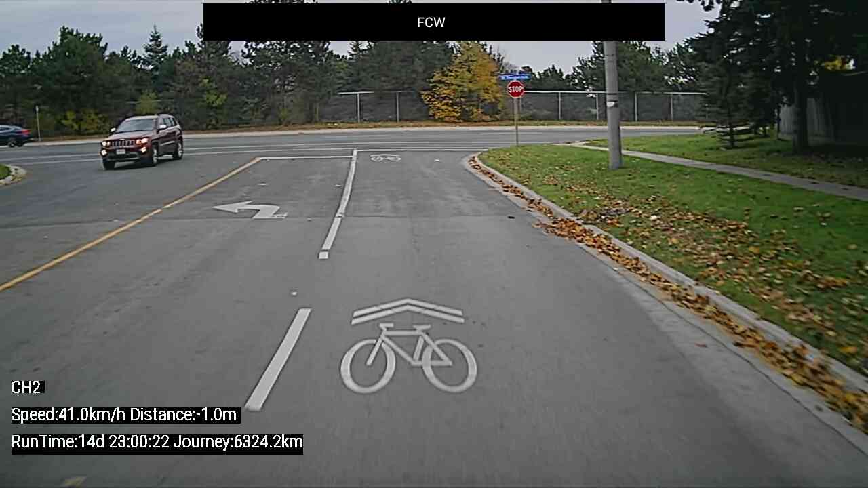Click the FCW warning banner
The image size is (868, 488).
434,22
